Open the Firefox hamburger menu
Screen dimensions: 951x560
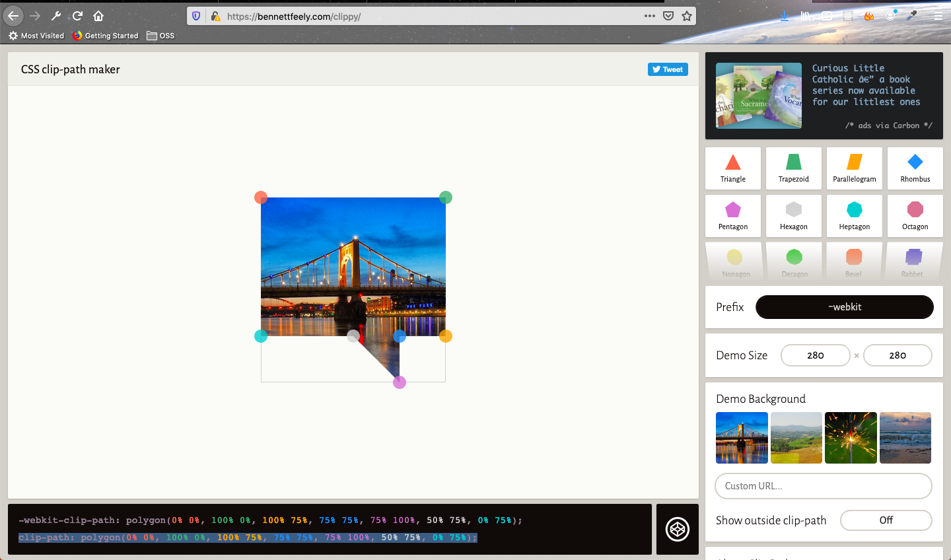(938, 16)
